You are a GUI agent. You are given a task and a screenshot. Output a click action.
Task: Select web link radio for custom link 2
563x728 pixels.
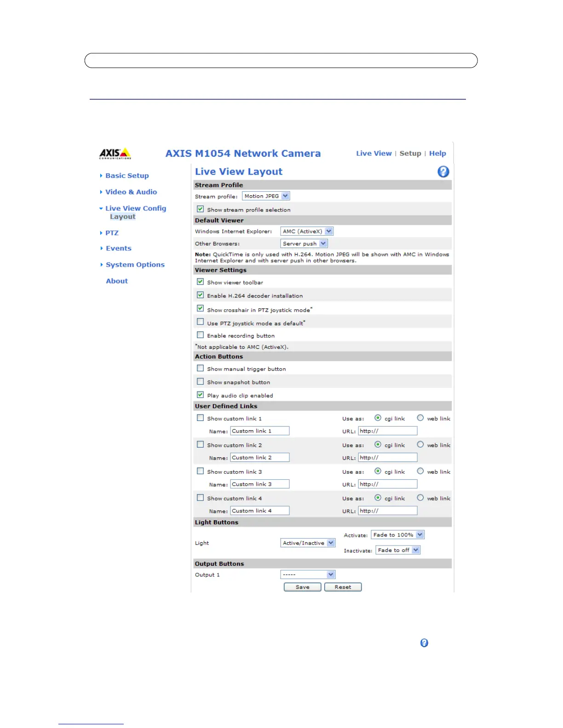420,444
